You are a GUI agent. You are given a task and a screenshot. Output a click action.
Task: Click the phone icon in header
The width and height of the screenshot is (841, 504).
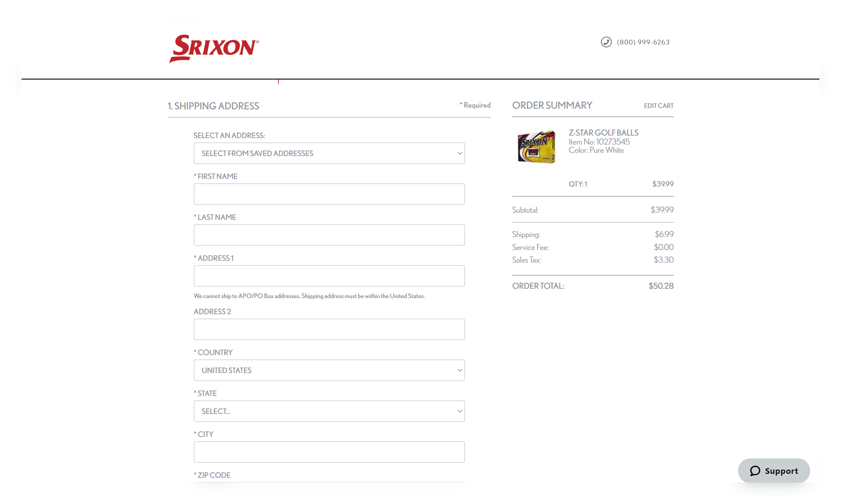[x=606, y=42]
